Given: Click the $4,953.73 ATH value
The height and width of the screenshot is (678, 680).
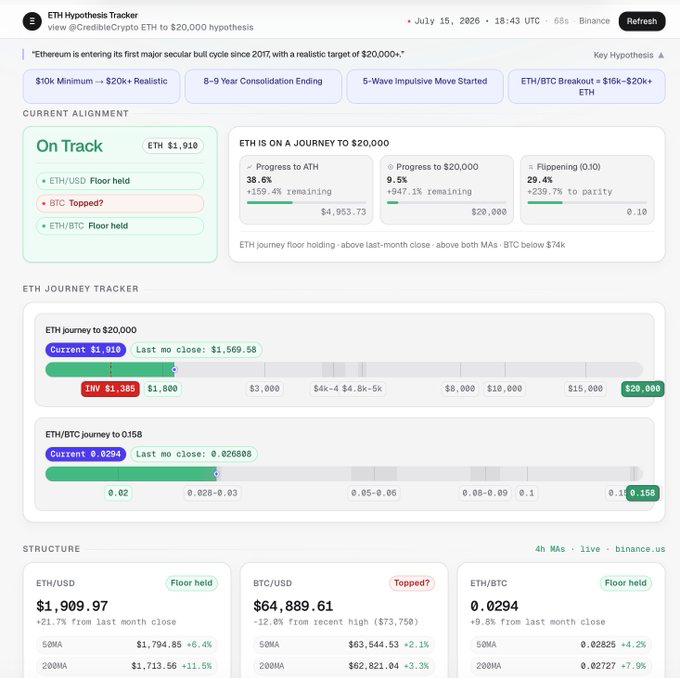Looking at the screenshot, I should [343, 212].
